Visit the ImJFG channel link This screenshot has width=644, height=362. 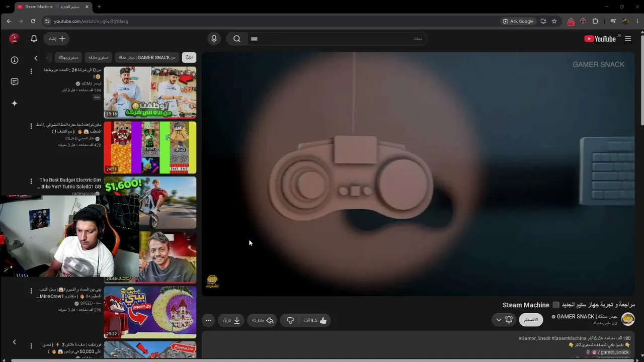83,138
